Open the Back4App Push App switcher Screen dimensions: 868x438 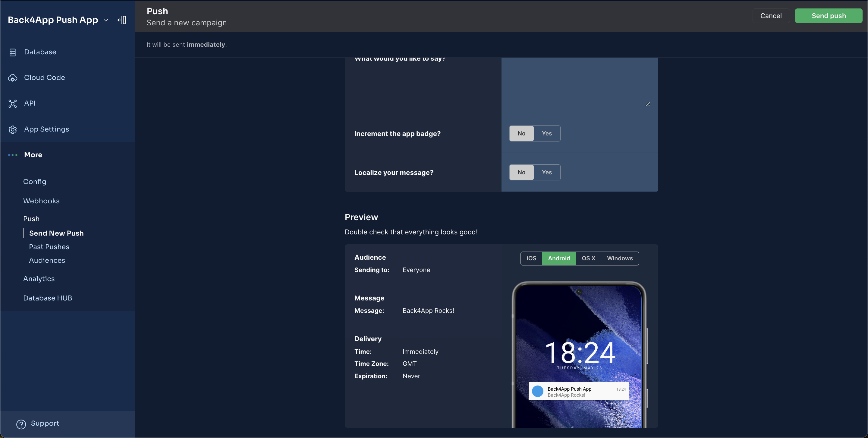point(105,20)
